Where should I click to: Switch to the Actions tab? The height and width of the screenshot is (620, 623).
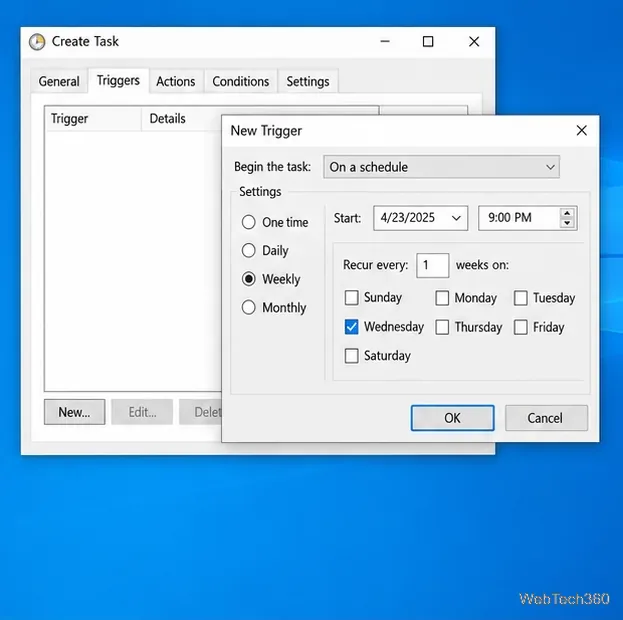point(176,81)
